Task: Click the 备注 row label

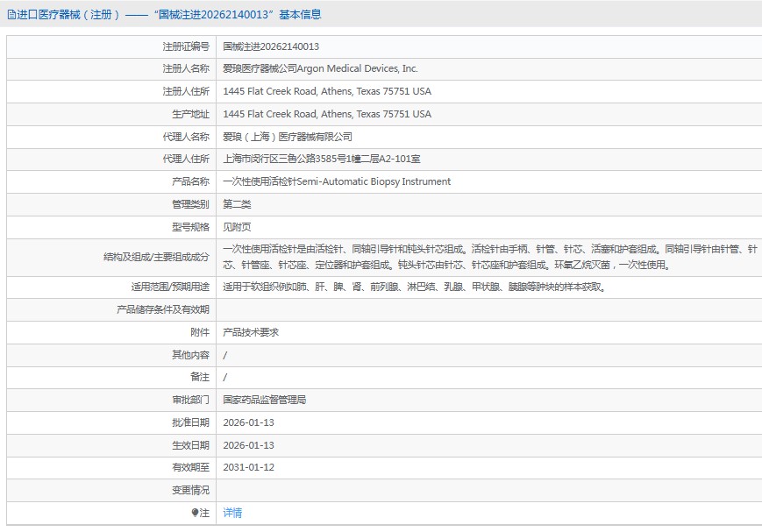Action: click(x=200, y=377)
